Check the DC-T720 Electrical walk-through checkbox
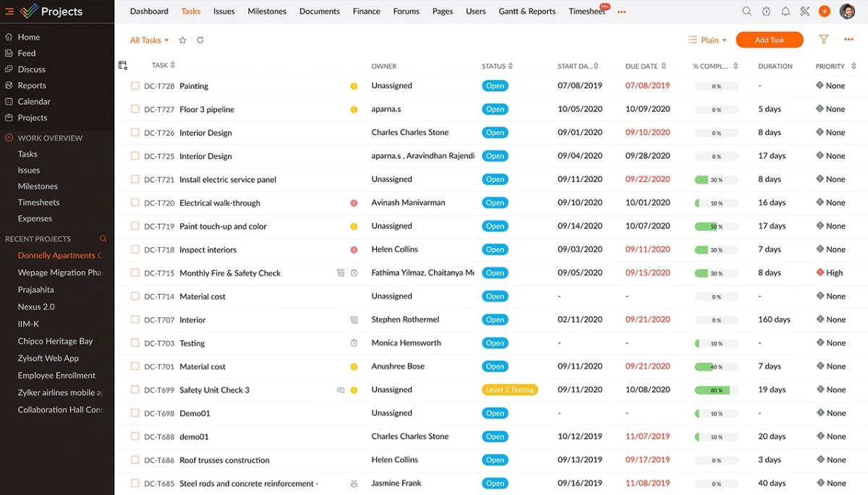The image size is (868, 495). pos(135,202)
